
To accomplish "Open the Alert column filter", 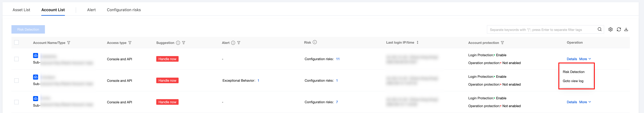I will point(239,43).
